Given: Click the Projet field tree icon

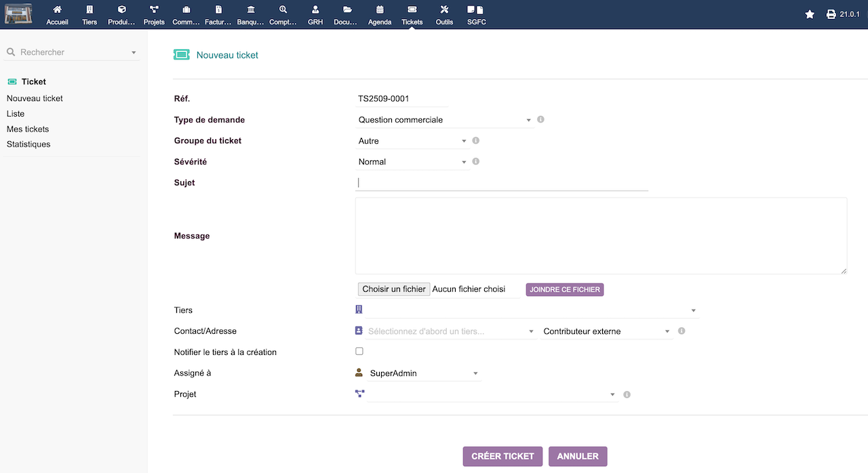Looking at the screenshot, I should pyautogui.click(x=359, y=394).
